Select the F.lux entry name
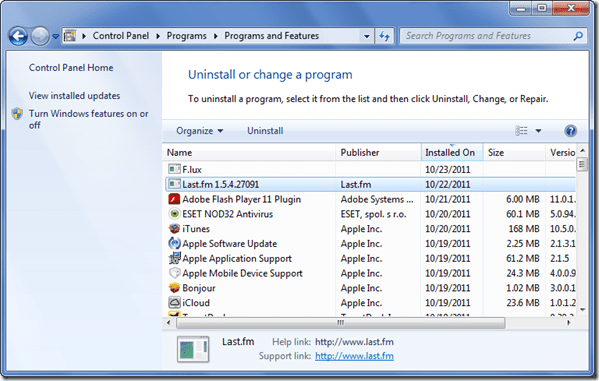Image resolution: width=599 pixels, height=381 pixels. click(x=192, y=169)
